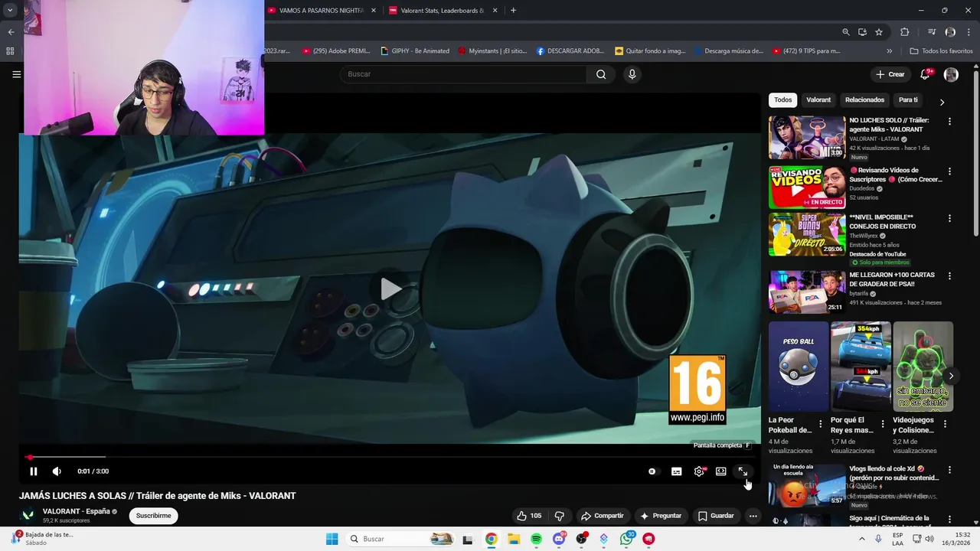Open options menu for NO LUCHES SOLO video
The height and width of the screenshot is (551, 980).
point(949,122)
